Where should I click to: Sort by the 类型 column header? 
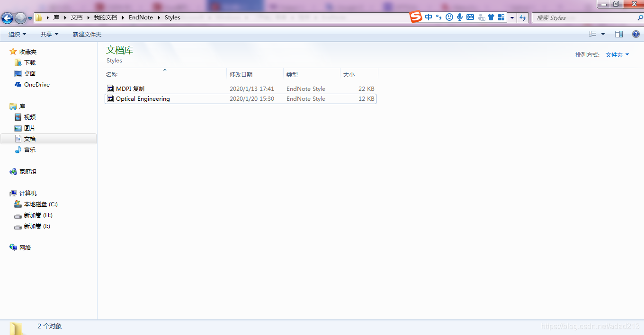point(312,74)
